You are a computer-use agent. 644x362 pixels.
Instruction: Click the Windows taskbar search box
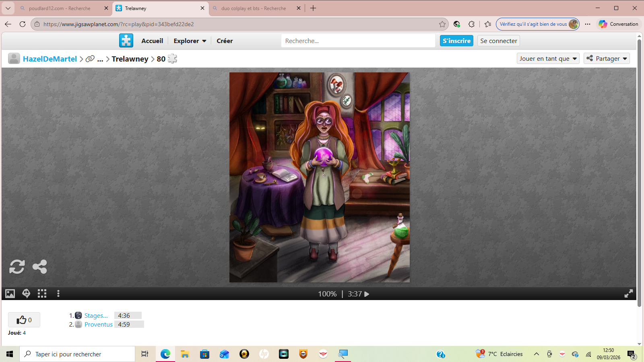coord(77,354)
